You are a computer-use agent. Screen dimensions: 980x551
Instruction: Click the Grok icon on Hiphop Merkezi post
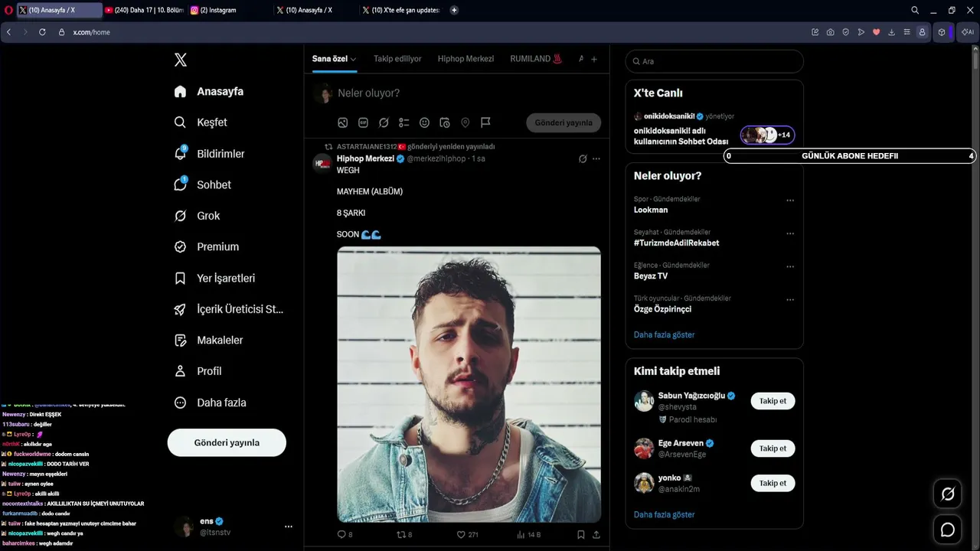583,158
